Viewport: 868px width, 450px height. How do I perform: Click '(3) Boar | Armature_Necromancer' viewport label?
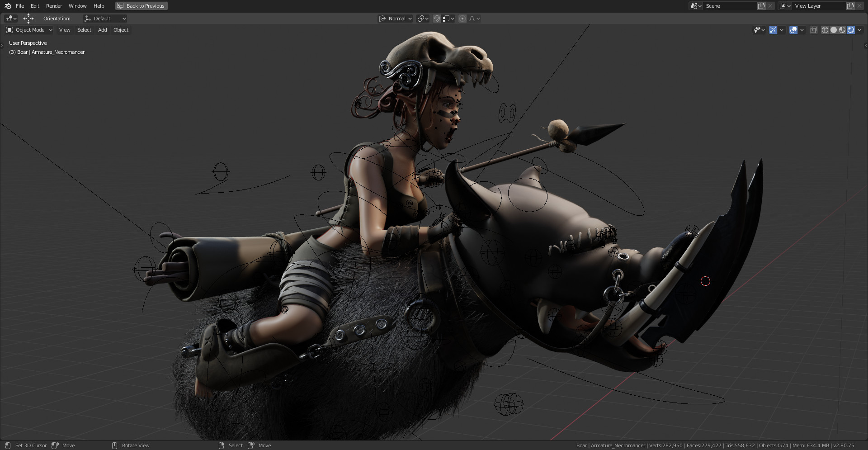point(47,52)
